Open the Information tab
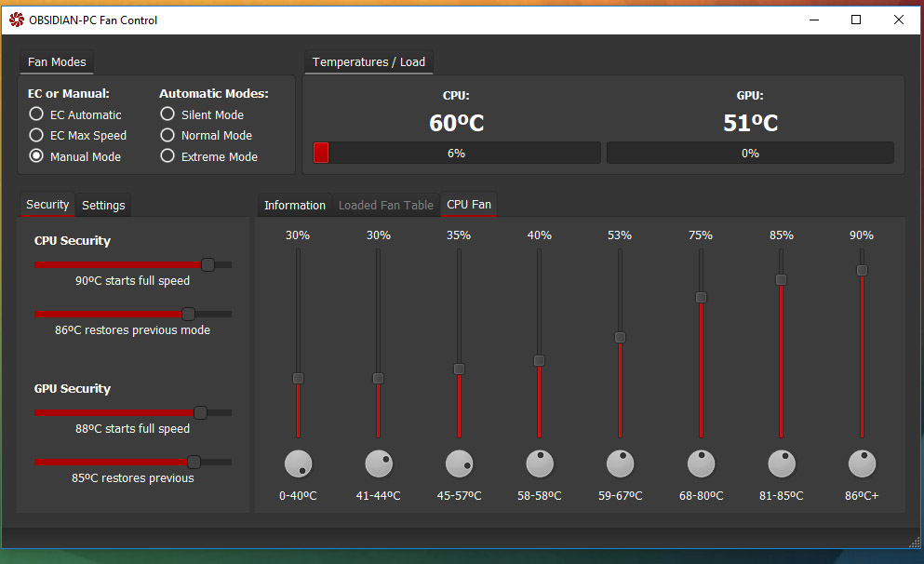 (x=295, y=205)
